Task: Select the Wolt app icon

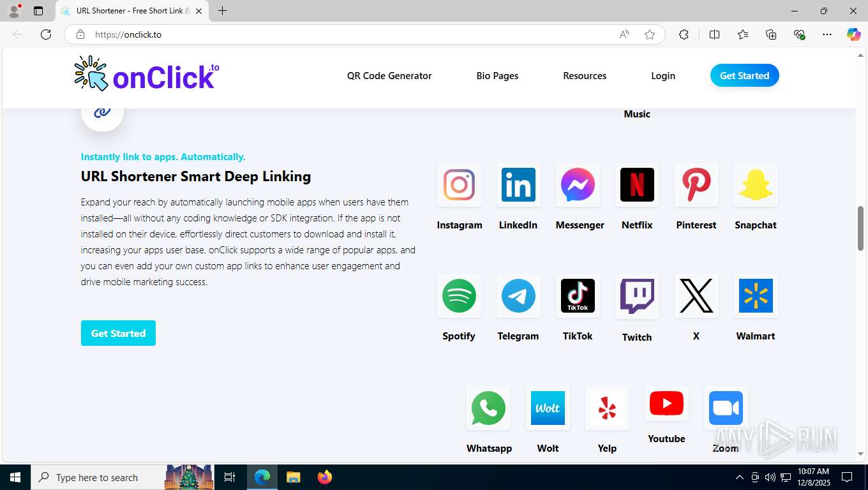Action: (548, 408)
